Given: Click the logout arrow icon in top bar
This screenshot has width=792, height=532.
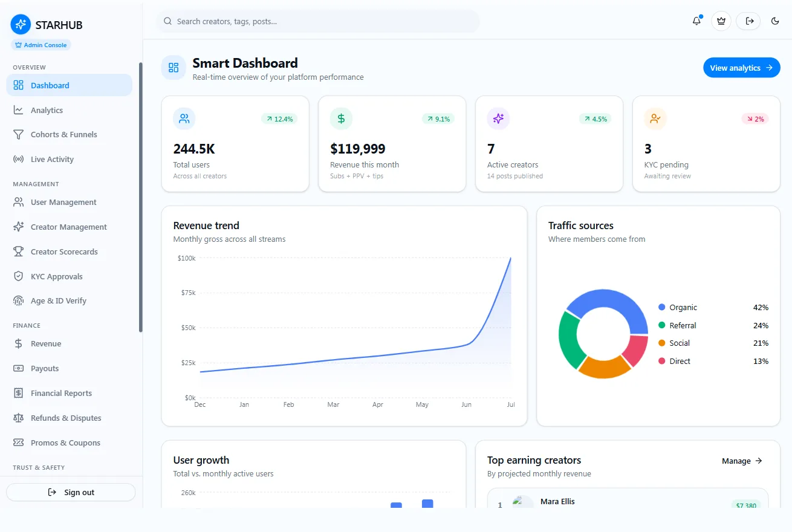Looking at the screenshot, I should [x=748, y=21].
